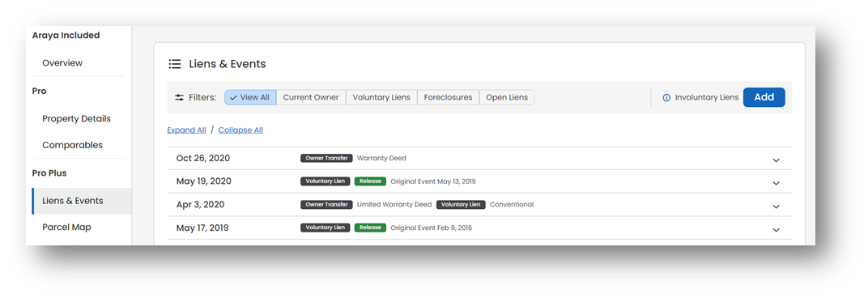Filter by Open Liens
The image size is (868, 298).
(507, 97)
